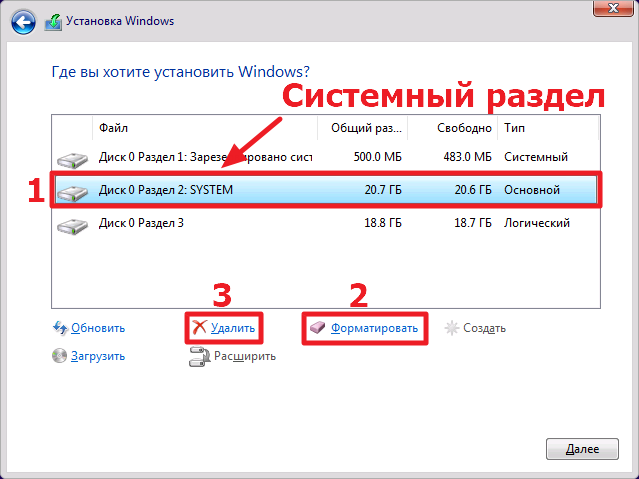Click the 20.7 ГБ total size cell
Screen dimensions: 639x479
pyautogui.click(x=383, y=190)
